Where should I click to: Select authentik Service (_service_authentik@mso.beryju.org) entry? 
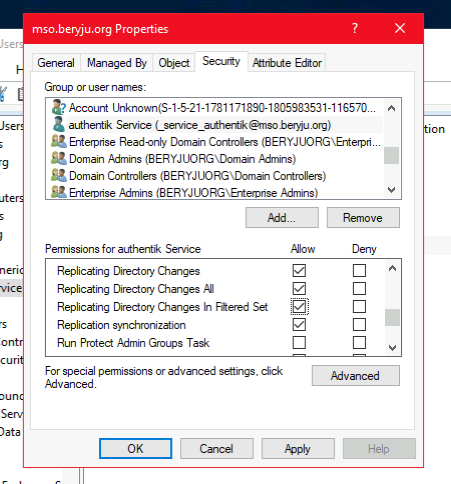tap(200, 125)
